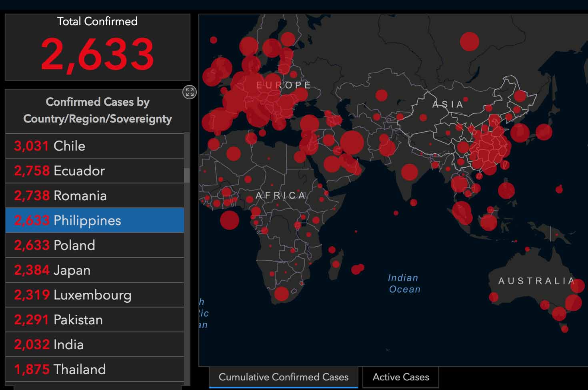The image size is (588, 390).
Task: Select Japan in the country list
Action: (x=95, y=270)
